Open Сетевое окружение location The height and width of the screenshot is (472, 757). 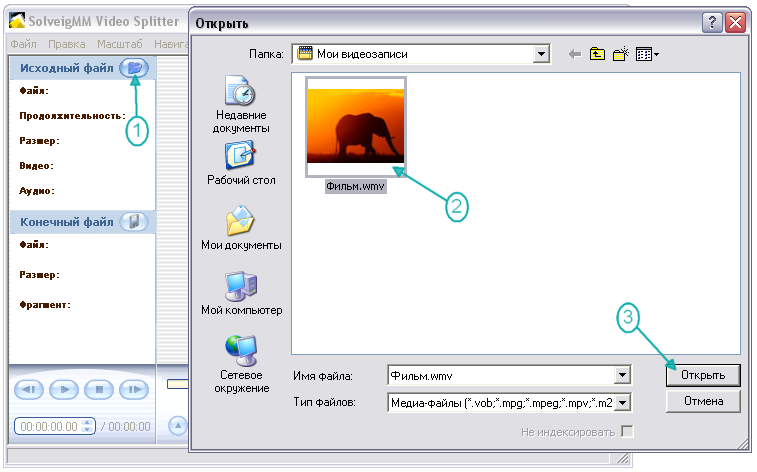[241, 364]
